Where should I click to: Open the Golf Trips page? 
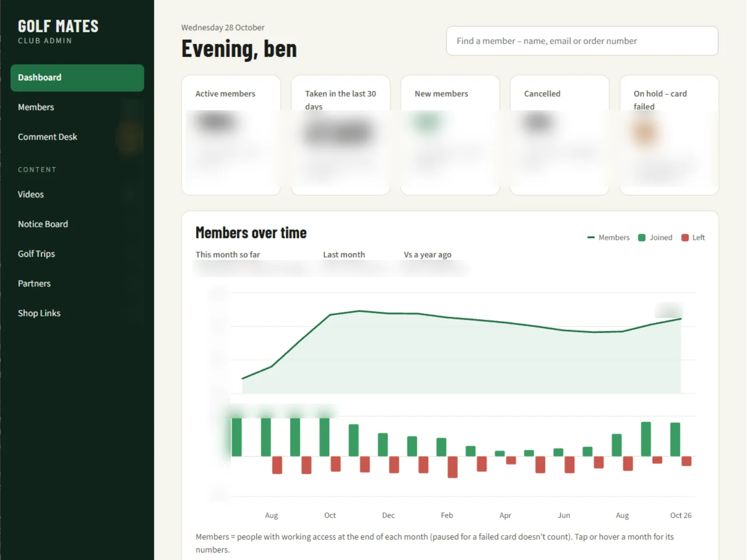click(77, 254)
